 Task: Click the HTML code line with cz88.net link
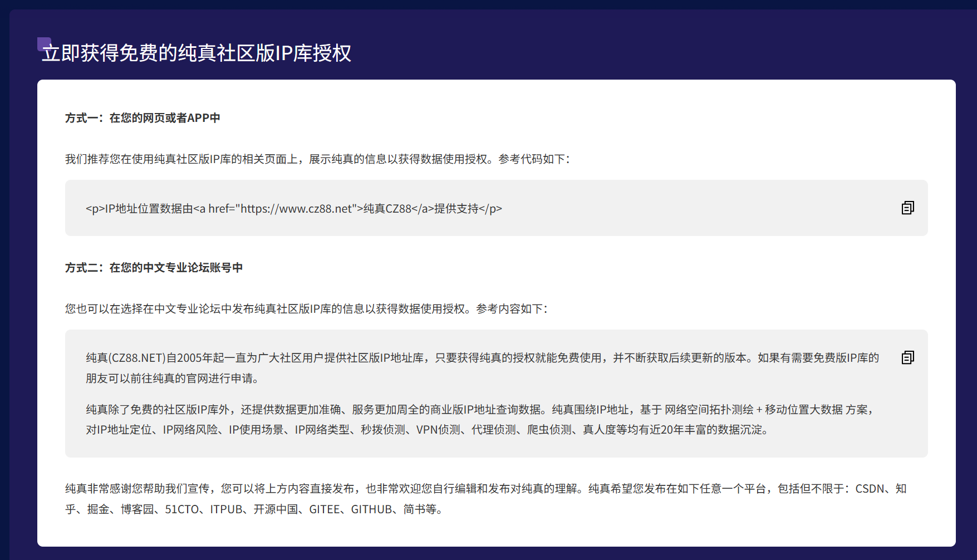pos(294,208)
